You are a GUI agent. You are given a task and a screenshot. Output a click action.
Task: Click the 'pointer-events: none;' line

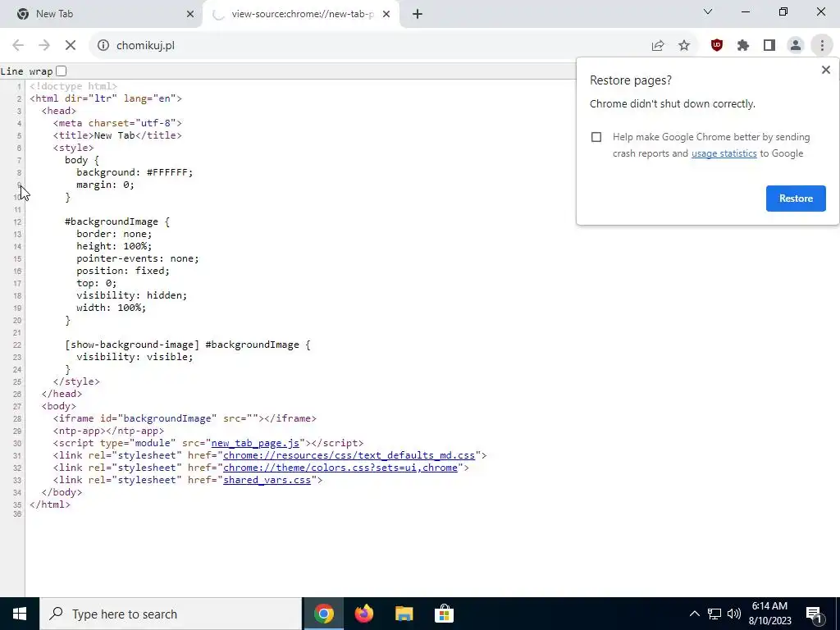(138, 258)
